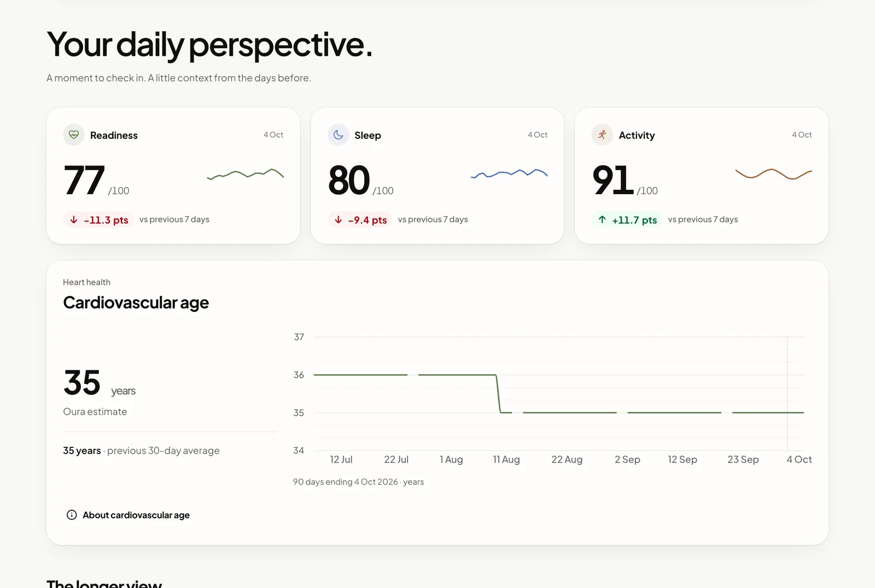Select the Readiness score 77
Viewport: 875px width, 588px height.
point(84,180)
